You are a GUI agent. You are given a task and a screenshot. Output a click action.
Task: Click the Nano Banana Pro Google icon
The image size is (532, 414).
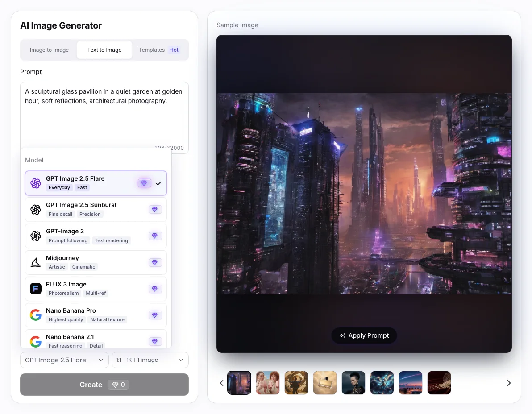tap(36, 315)
